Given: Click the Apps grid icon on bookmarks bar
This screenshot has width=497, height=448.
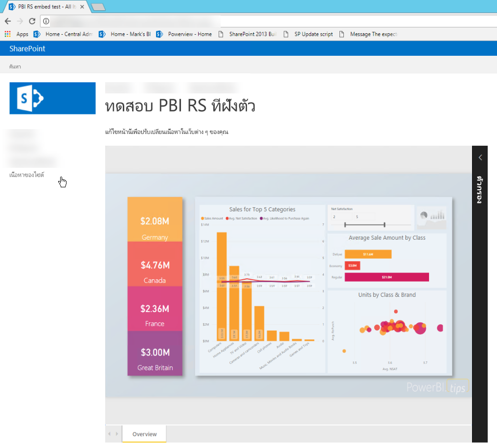Looking at the screenshot, I should point(8,34).
